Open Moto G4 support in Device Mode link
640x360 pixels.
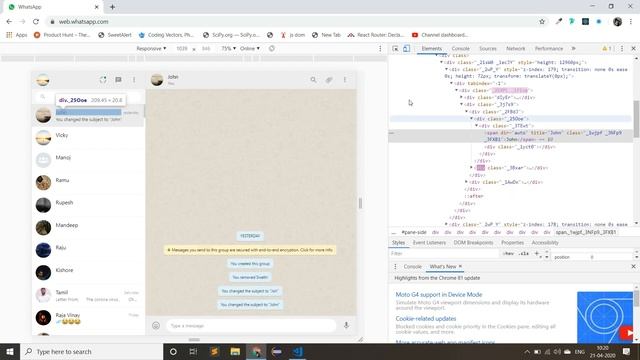point(439,294)
